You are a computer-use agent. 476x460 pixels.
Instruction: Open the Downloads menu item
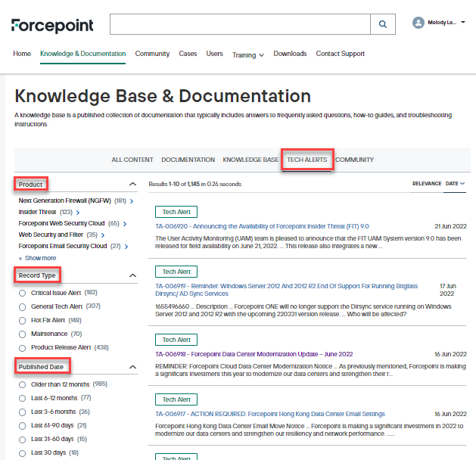pyautogui.click(x=290, y=54)
